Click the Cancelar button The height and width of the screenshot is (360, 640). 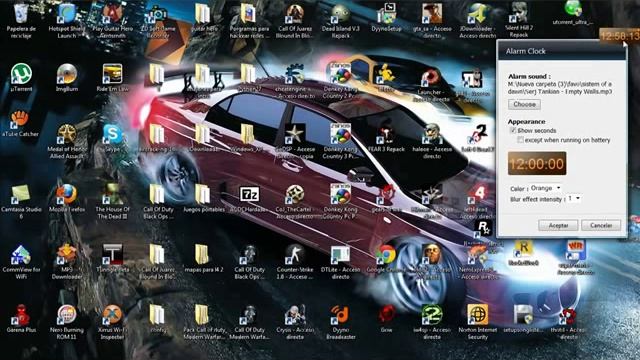[x=601, y=225]
